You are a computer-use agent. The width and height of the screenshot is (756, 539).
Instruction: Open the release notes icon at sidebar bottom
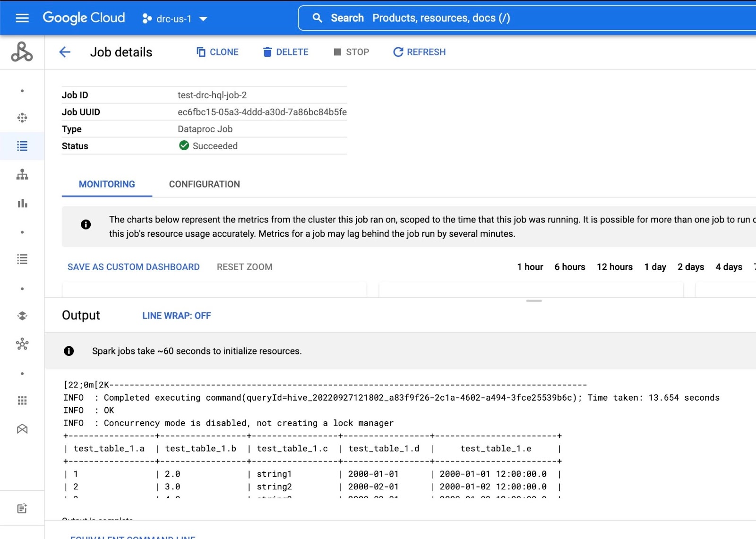tap(22, 508)
